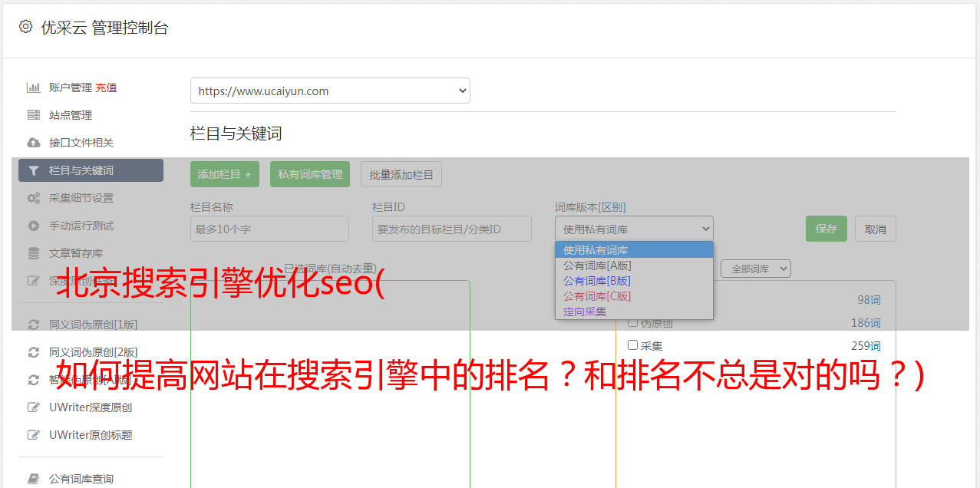Click the green 保存 button
This screenshot has height=488, width=980.
pos(827,229)
